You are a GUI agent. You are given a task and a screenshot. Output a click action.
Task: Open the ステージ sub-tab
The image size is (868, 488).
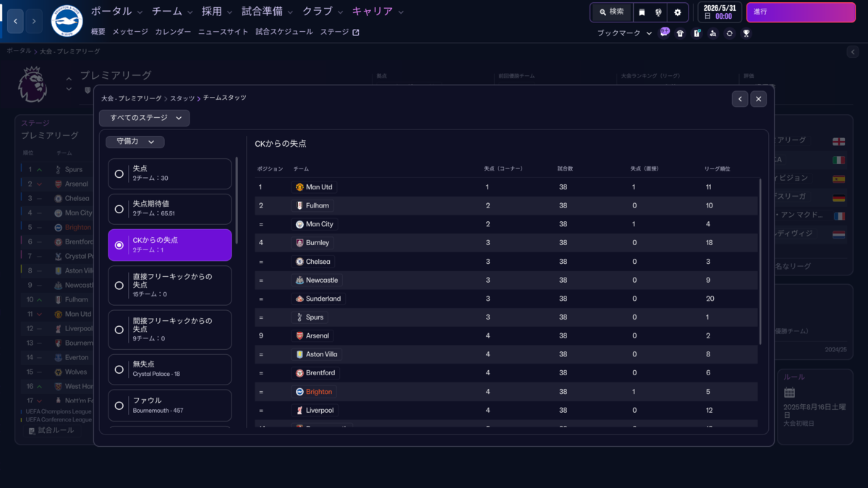pyautogui.click(x=334, y=32)
